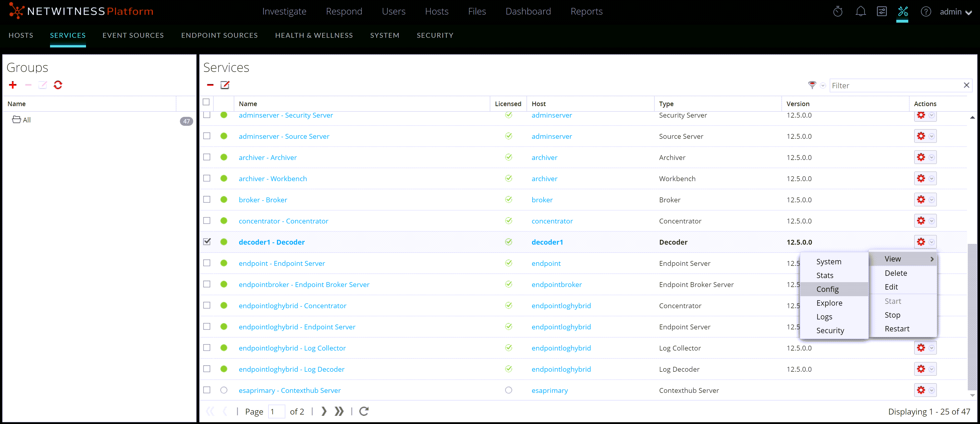The width and height of the screenshot is (980, 424).
Task: Click the refresh groups icon
Action: tap(58, 85)
